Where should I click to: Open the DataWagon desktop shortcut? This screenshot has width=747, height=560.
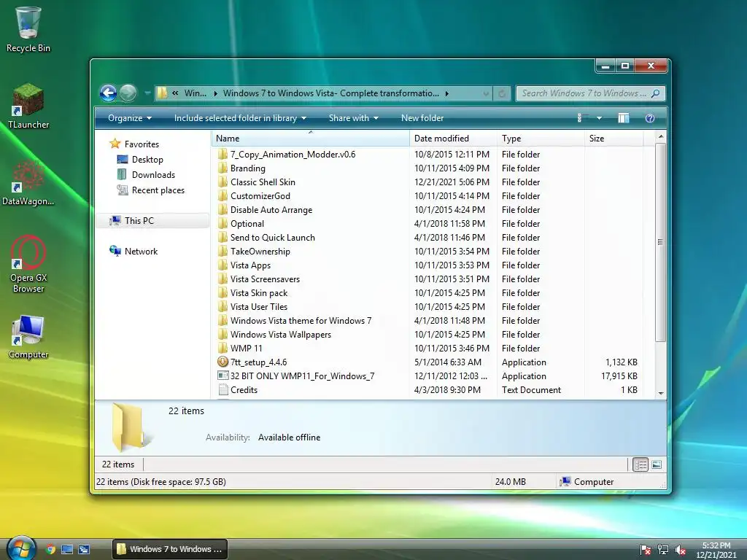[28, 183]
